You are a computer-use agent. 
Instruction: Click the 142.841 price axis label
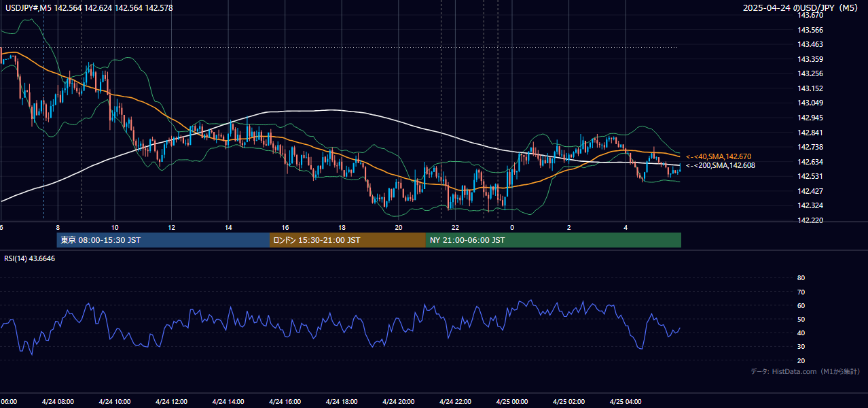pyautogui.click(x=810, y=133)
